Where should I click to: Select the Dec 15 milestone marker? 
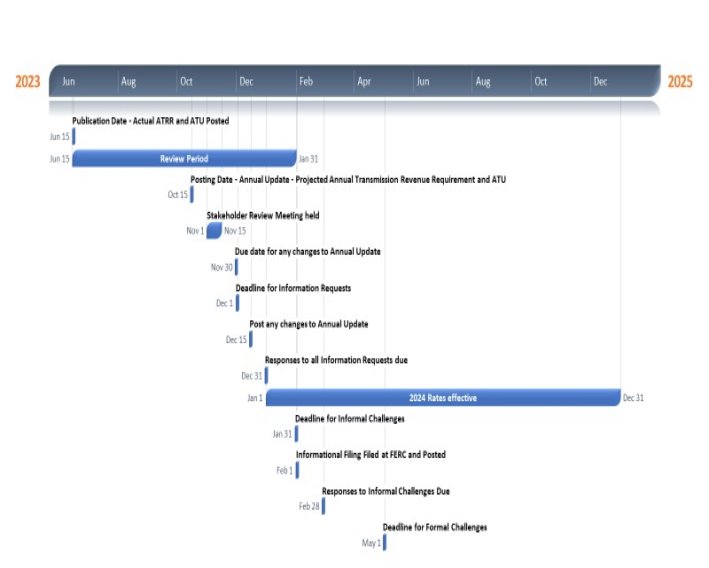(x=251, y=339)
